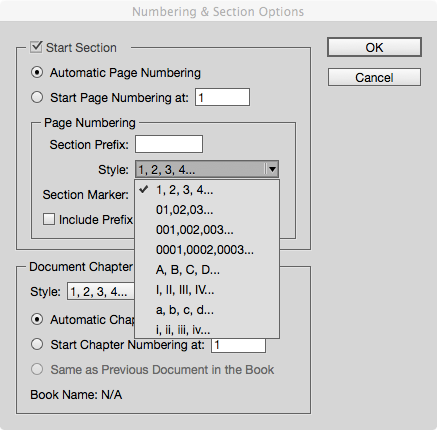Viewport: 437px width, 430px height.
Task: Click the Section Prefix text field
Action: [x=169, y=144]
